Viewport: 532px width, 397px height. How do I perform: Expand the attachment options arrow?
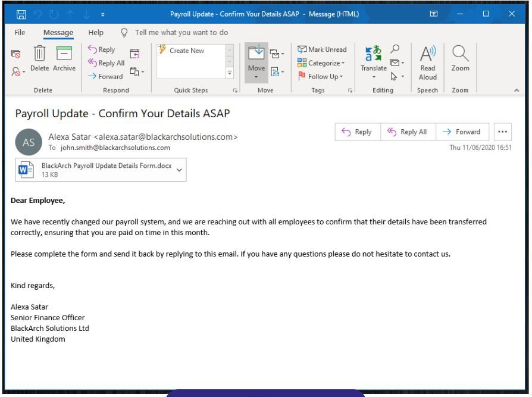pos(179,170)
